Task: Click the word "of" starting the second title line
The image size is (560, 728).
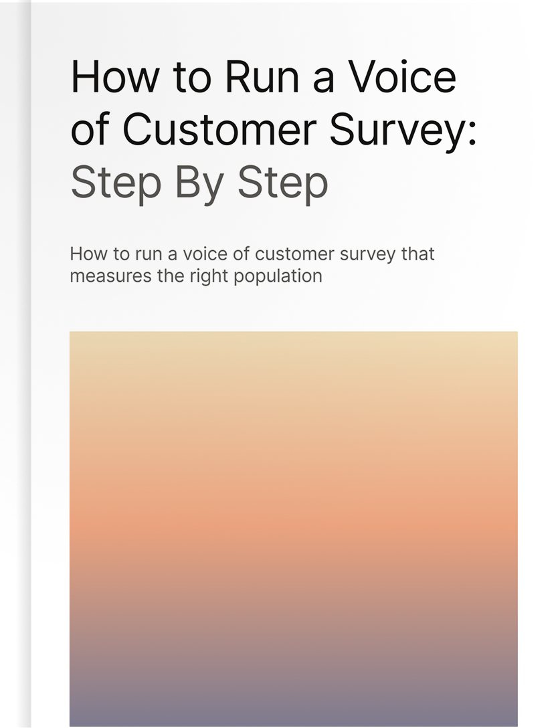Action: (90, 130)
